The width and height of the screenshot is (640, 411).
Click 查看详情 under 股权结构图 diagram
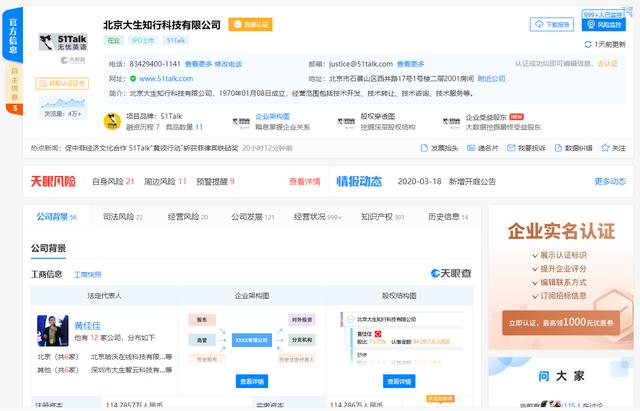(x=399, y=381)
